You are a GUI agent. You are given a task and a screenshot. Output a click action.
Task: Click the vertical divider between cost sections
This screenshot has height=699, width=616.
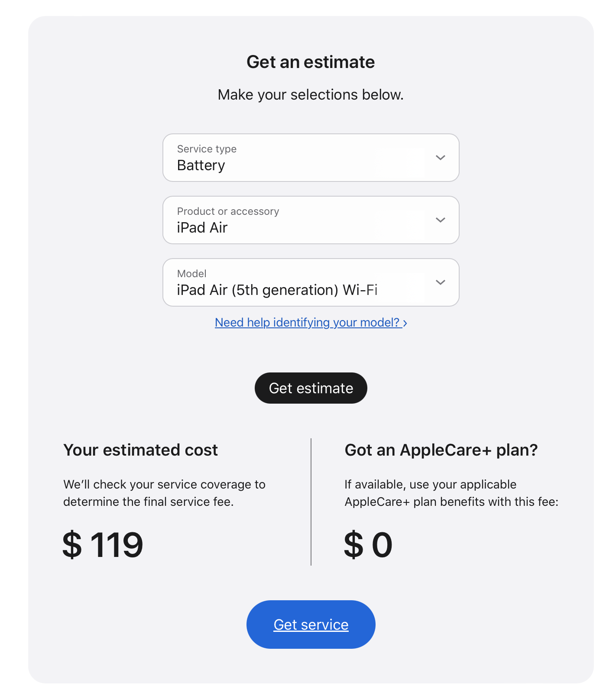[311, 502]
